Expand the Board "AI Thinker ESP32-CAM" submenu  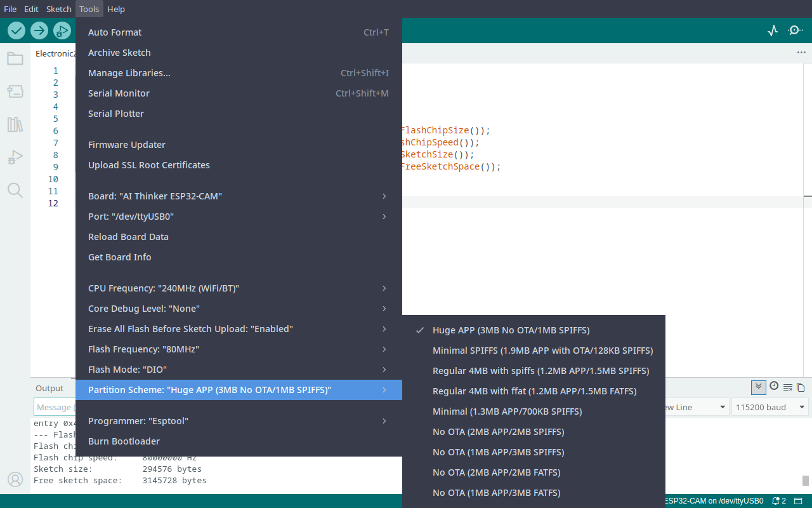pyautogui.click(x=239, y=196)
